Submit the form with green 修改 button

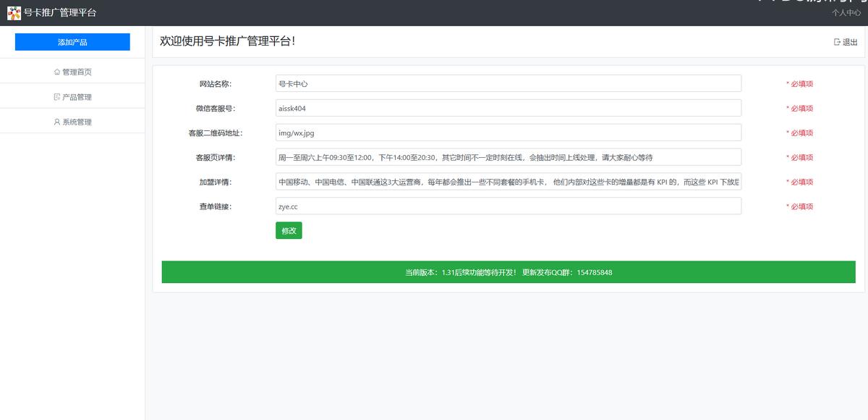tap(289, 230)
